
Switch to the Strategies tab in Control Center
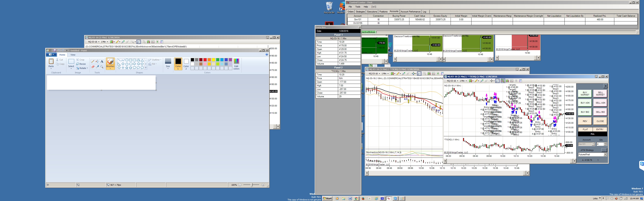click(x=360, y=12)
